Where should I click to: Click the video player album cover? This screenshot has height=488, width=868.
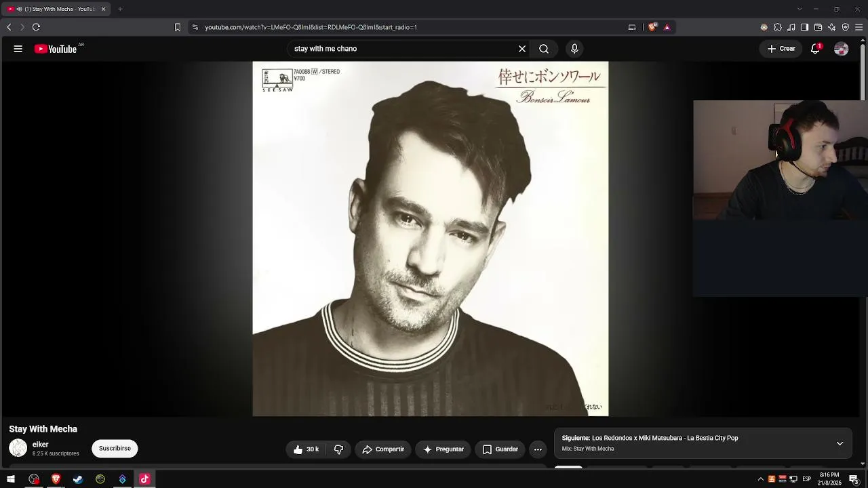[431, 239]
